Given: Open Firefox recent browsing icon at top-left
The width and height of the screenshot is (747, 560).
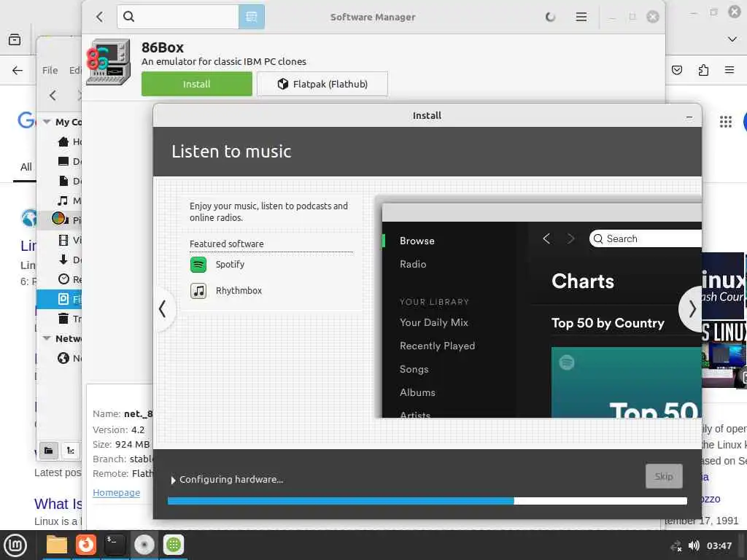Looking at the screenshot, I should 15,39.
